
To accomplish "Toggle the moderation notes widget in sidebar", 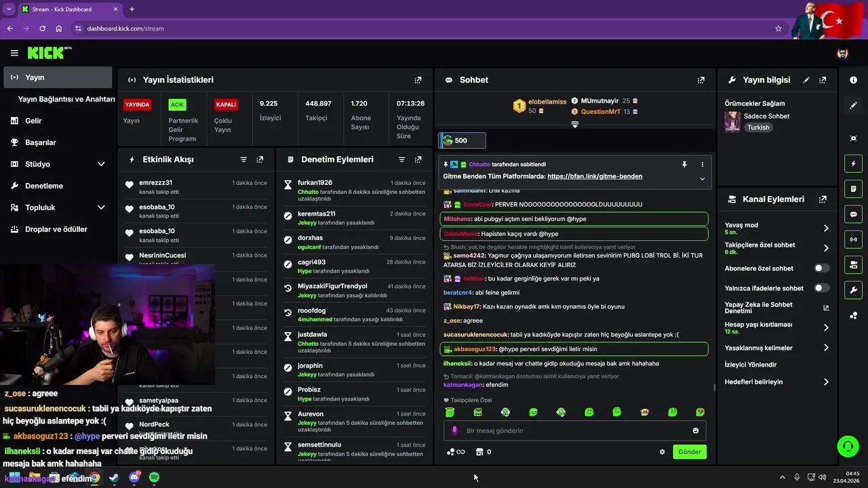I will (x=853, y=188).
